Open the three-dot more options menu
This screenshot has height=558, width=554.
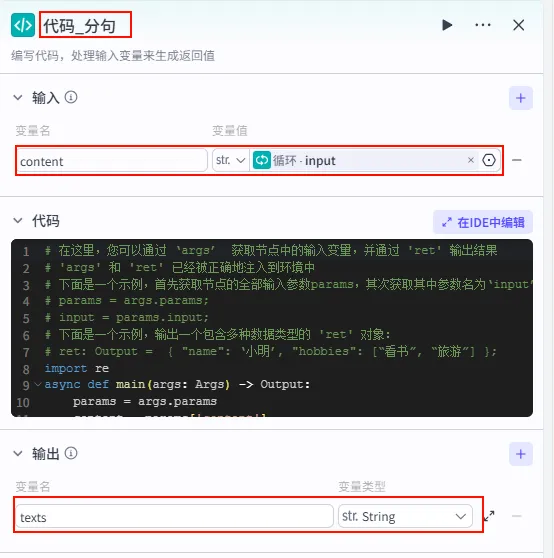[x=483, y=25]
